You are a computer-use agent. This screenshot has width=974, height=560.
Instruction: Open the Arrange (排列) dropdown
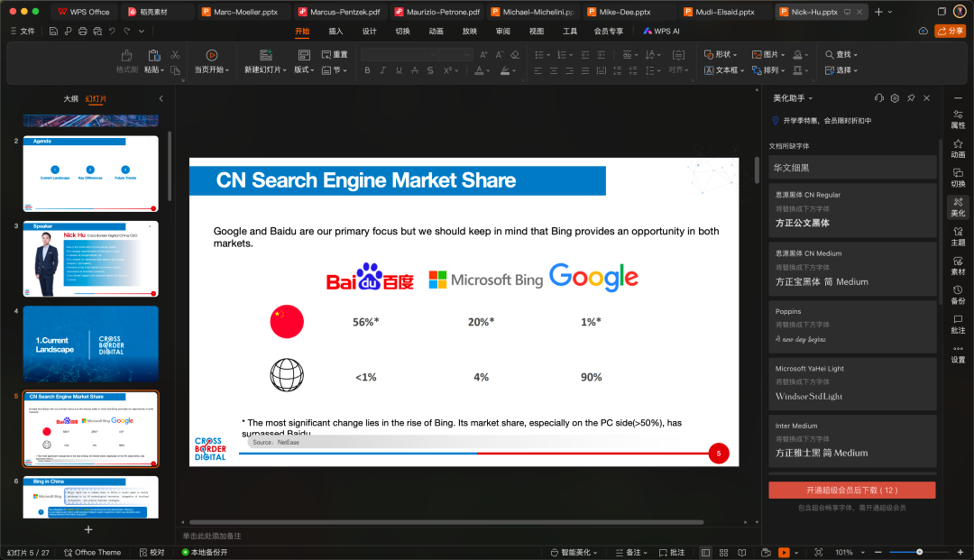click(x=768, y=70)
